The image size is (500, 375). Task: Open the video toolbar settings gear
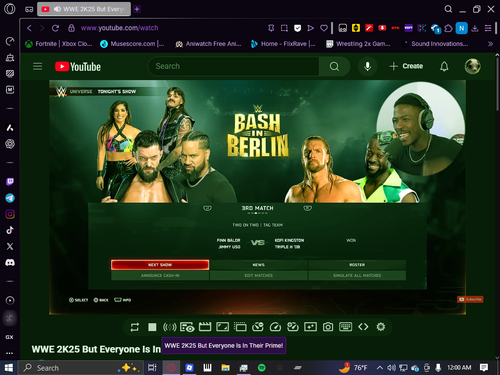click(381, 327)
